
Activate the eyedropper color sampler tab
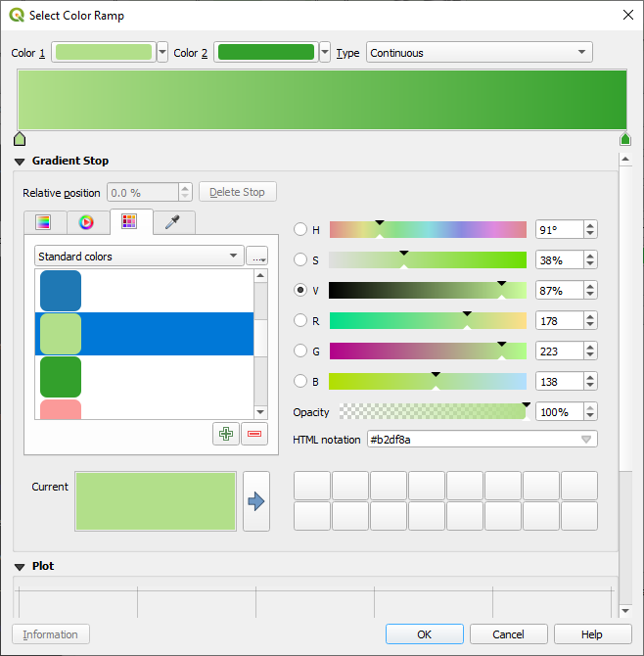click(x=172, y=222)
